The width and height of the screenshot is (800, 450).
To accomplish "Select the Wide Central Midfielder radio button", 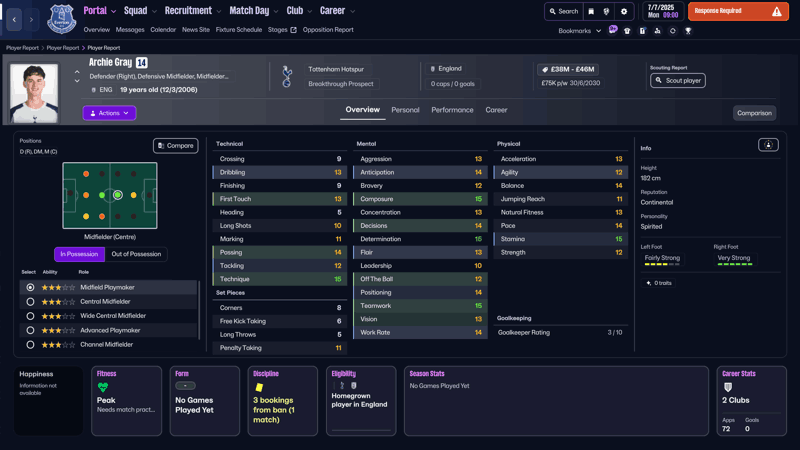I will 30,316.
